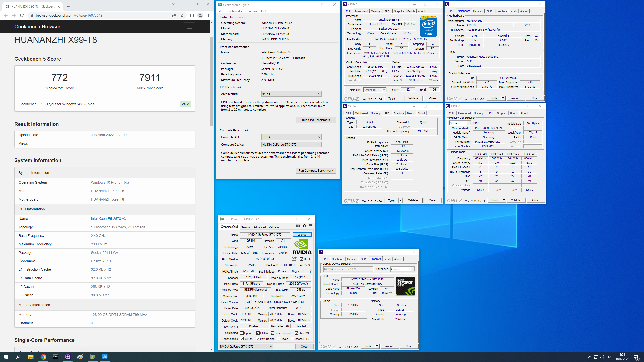Click the Bus Interface question mark in GPU-Z
This screenshot has height=362, width=644.
tap(311, 271)
